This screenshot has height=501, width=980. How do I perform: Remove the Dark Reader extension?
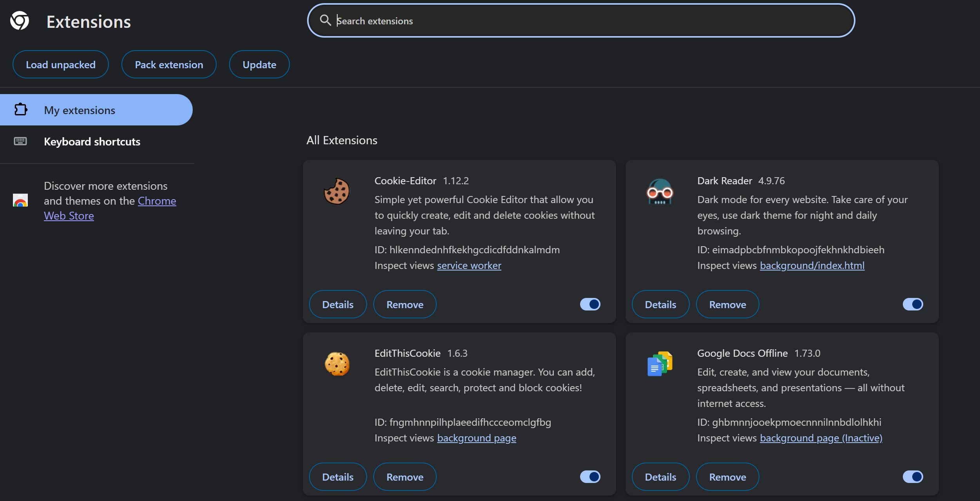coord(727,304)
